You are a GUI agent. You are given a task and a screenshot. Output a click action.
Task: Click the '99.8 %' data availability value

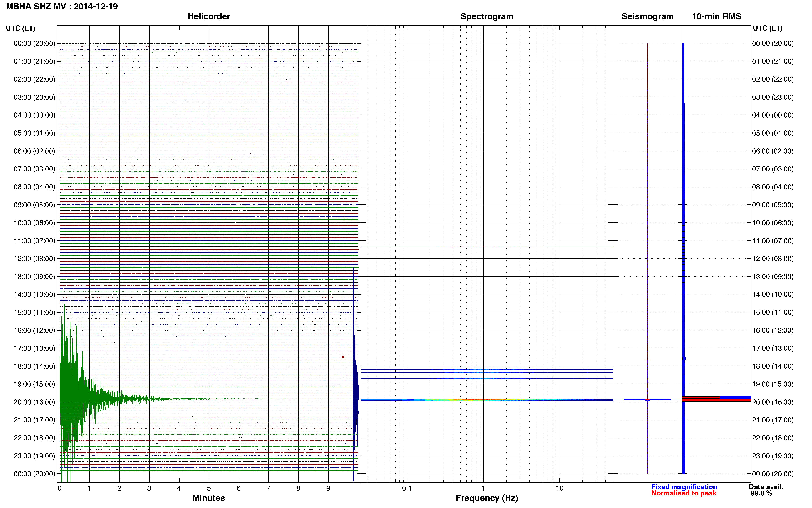762,493
